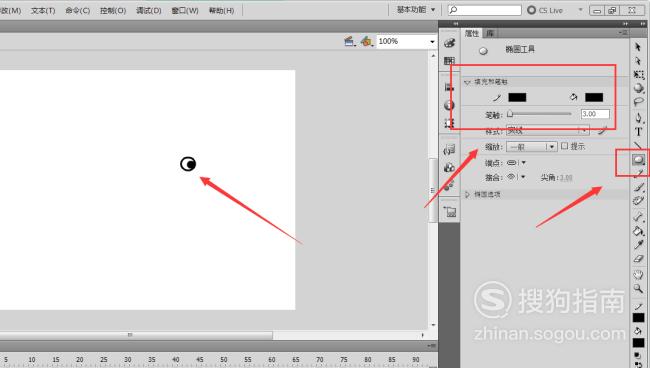Open the Transform panel icon in dock
650x368 pixels.
[449, 123]
